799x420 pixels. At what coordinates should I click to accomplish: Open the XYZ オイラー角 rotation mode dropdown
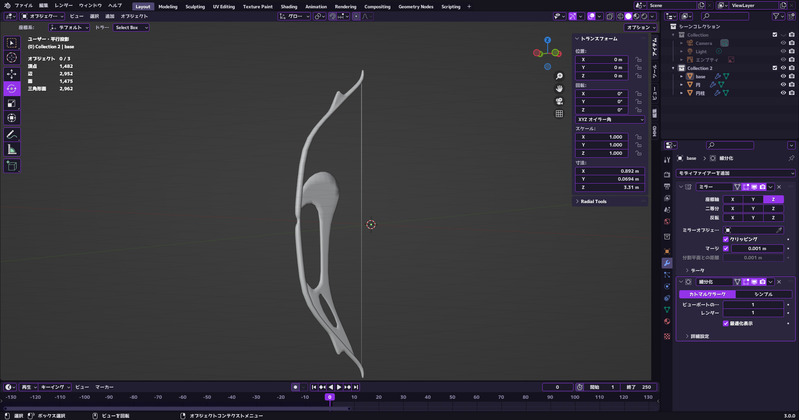609,119
